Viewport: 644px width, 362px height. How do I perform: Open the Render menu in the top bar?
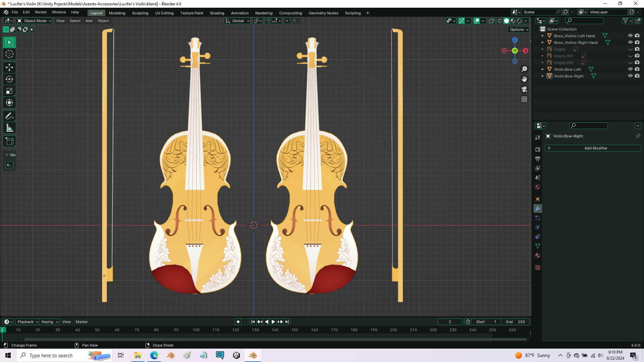coord(41,12)
